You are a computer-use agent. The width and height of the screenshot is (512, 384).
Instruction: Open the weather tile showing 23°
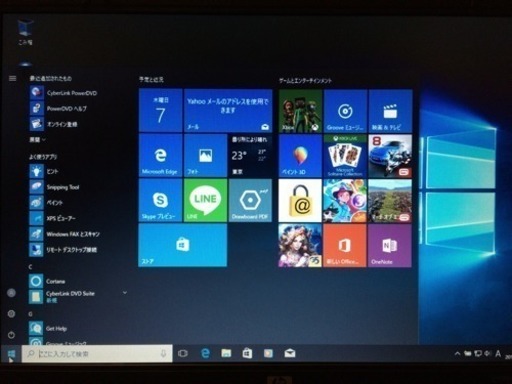tap(250, 155)
